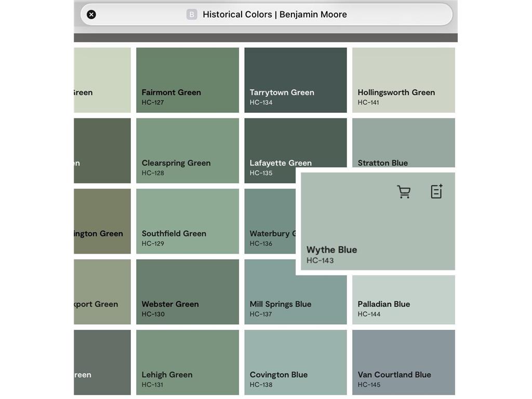This screenshot has height=399, width=532.
Task: Select Stratton Blue swatch
Action: click(403, 142)
